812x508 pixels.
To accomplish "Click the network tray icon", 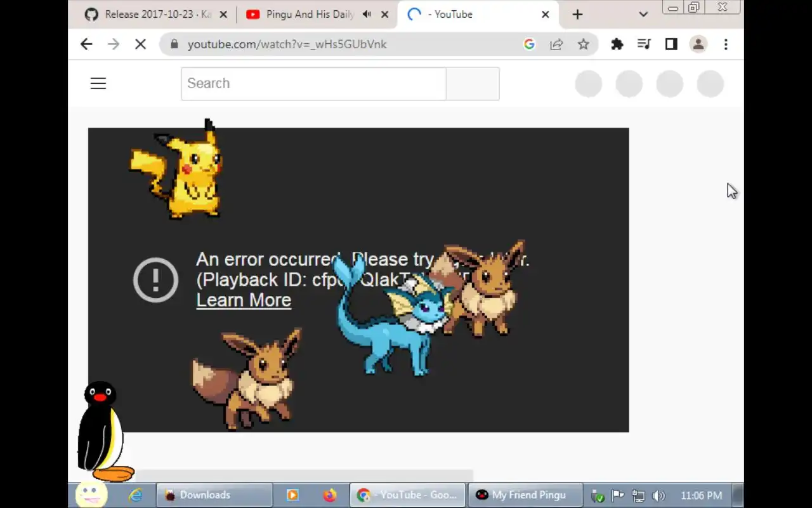I will tap(638, 496).
